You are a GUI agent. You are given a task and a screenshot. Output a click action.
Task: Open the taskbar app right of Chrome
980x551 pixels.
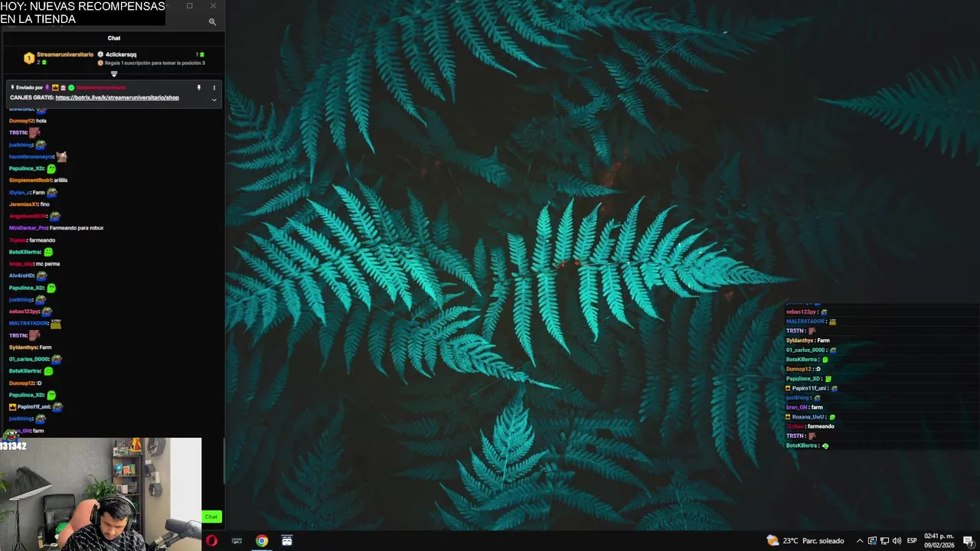pos(287,541)
